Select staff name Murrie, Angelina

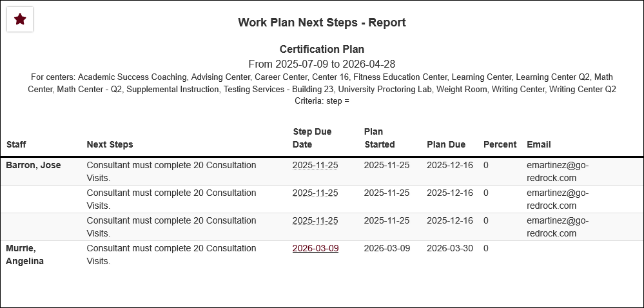pyautogui.click(x=24, y=255)
